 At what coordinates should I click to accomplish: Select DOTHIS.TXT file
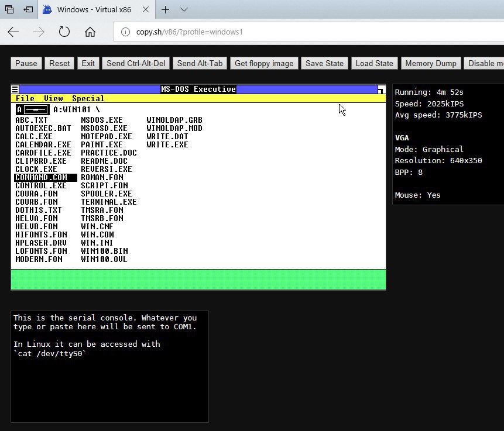pos(39,210)
